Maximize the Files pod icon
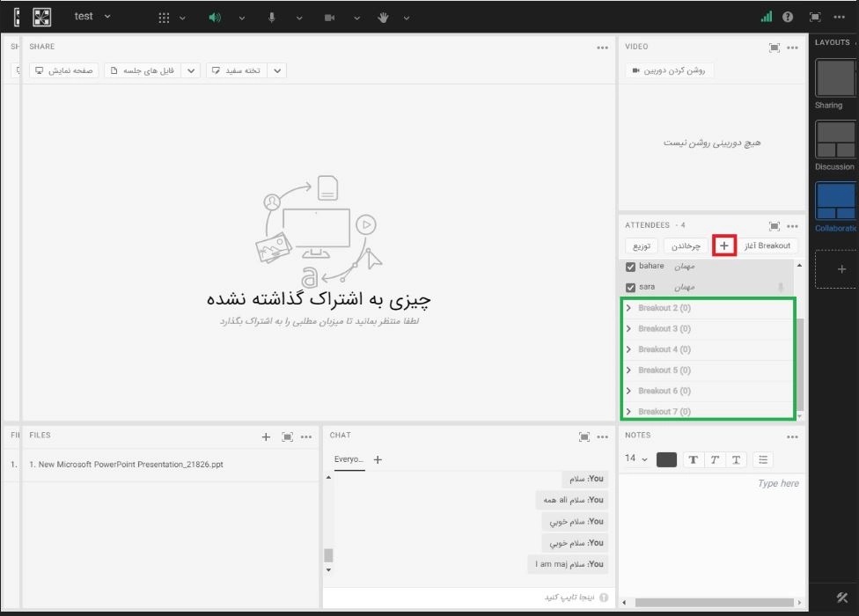This screenshot has width=859, height=616. tap(287, 437)
